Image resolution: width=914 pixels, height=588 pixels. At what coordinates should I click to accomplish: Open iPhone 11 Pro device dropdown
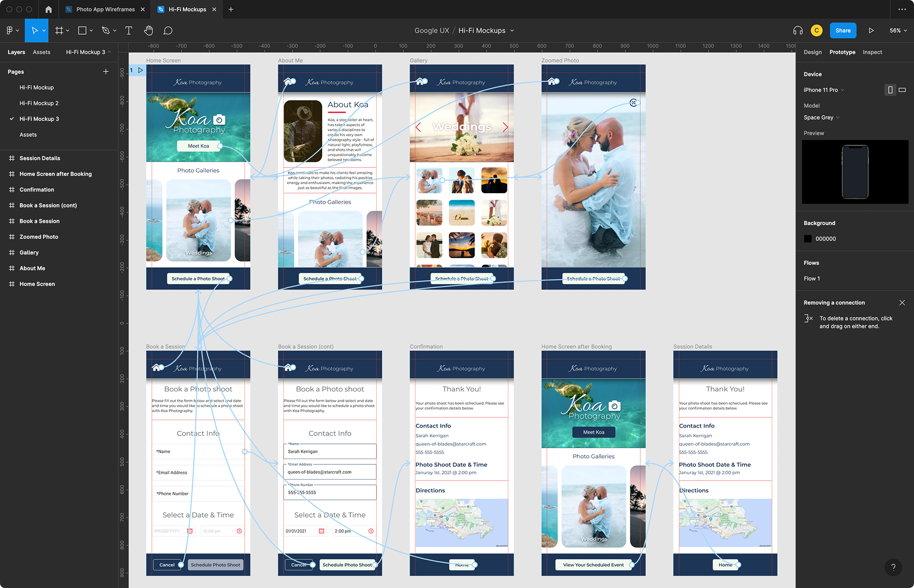[824, 90]
